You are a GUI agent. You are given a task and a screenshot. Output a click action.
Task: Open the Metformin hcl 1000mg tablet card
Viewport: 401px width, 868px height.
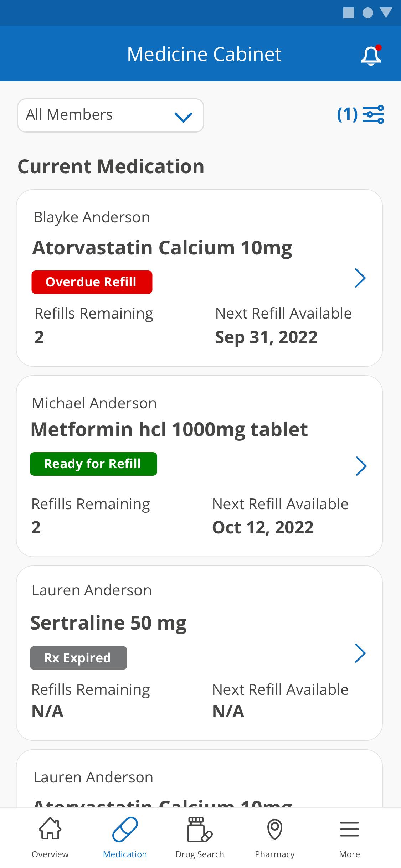[199, 466]
